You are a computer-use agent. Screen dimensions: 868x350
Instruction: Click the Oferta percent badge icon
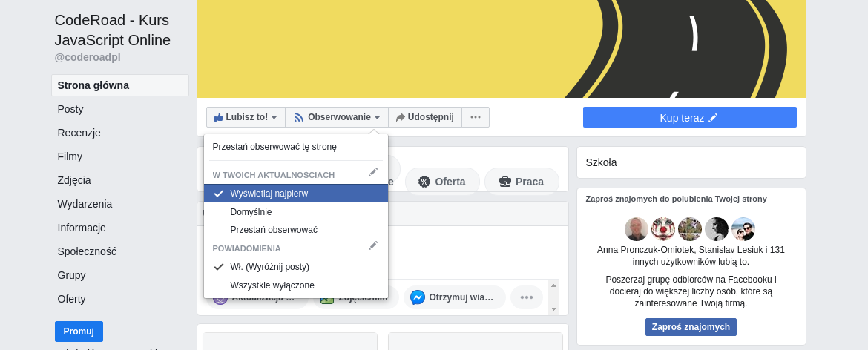tap(424, 182)
